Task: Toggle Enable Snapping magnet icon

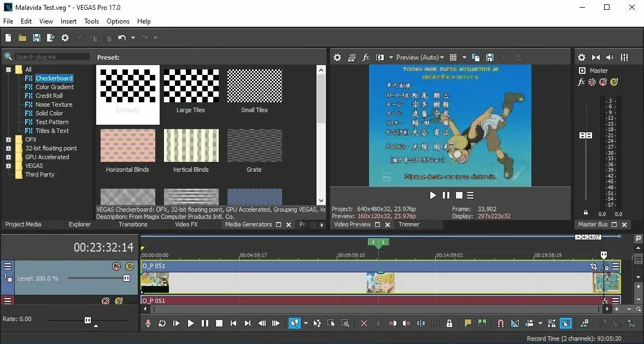Action: coord(501,323)
